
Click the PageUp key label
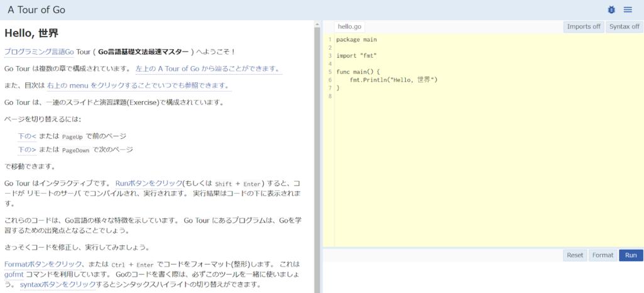(x=72, y=136)
